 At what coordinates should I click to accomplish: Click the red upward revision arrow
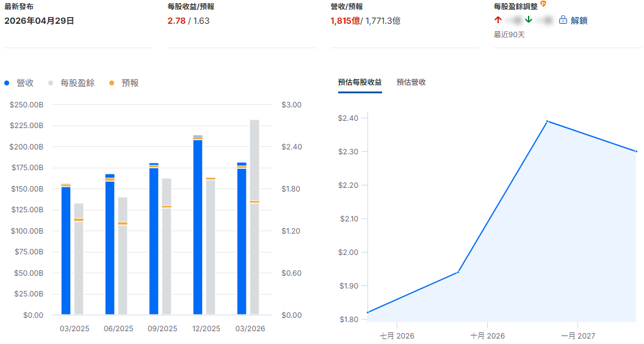pos(498,20)
